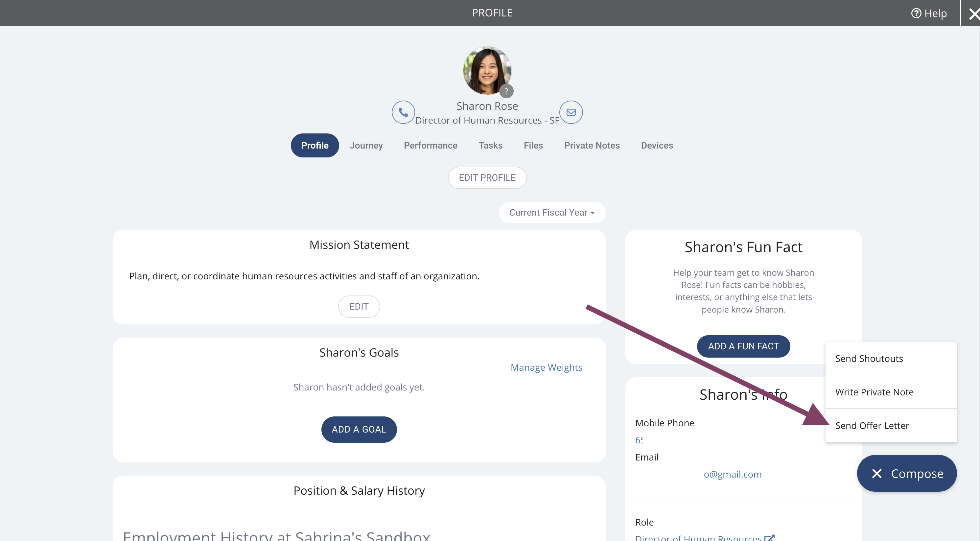Open the Performance tab
The height and width of the screenshot is (541, 980).
[430, 145]
